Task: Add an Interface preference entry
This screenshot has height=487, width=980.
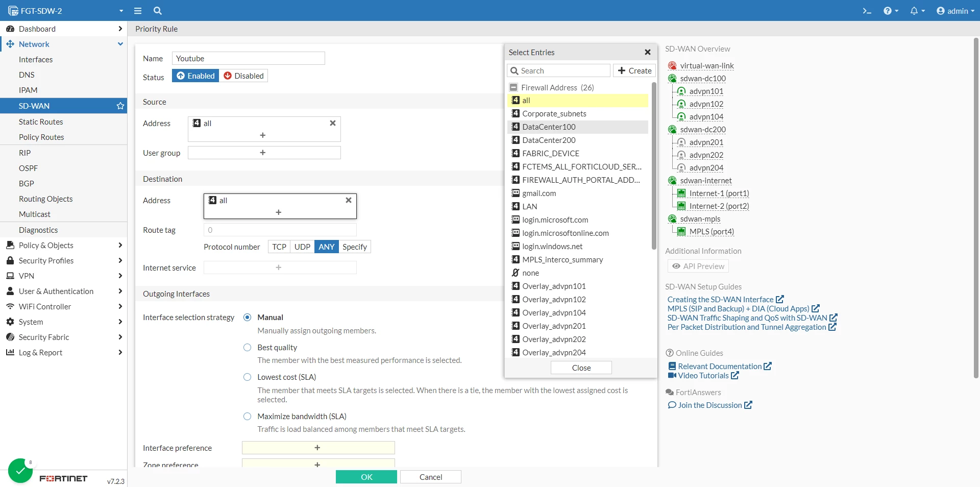Action: [x=318, y=448]
